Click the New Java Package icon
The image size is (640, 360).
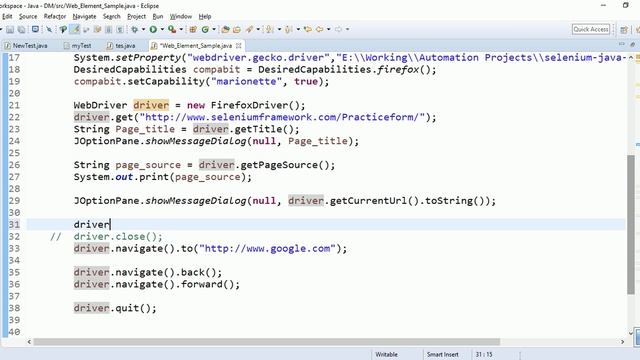(x=193, y=29)
